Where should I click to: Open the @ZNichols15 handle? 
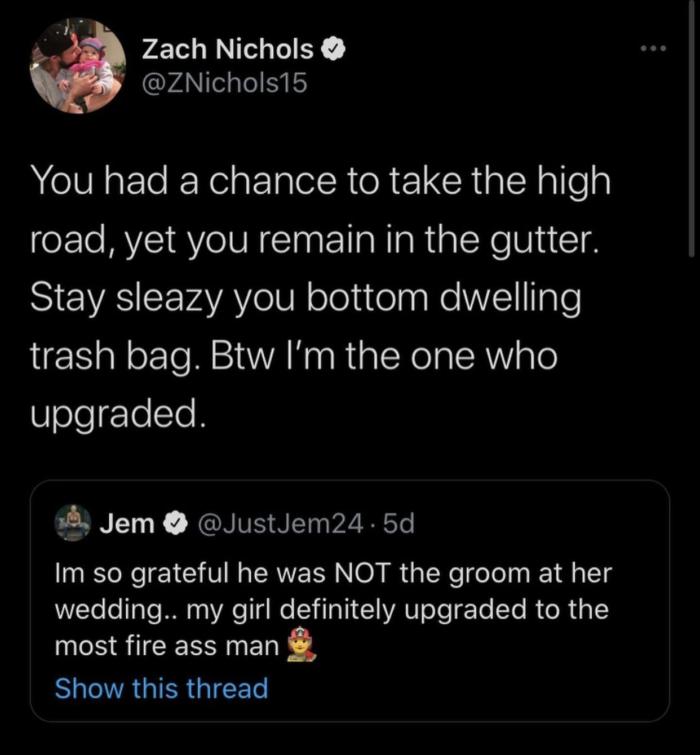tap(224, 83)
